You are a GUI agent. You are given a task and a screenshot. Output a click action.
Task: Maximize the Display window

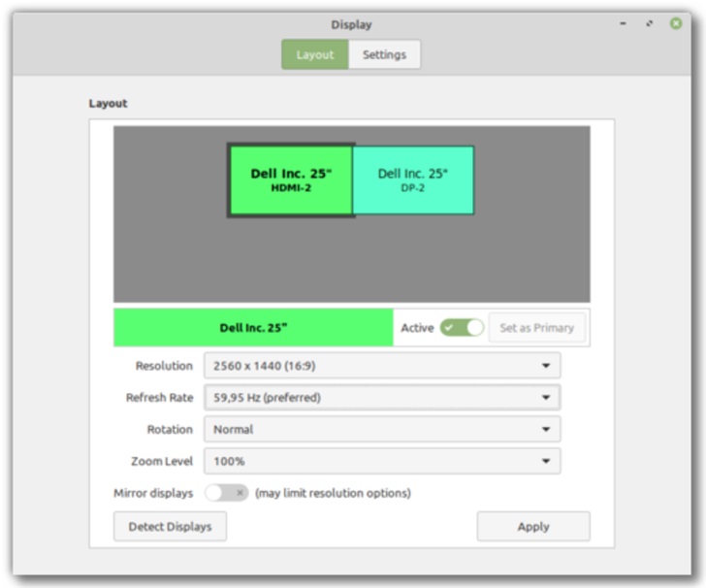tap(650, 23)
